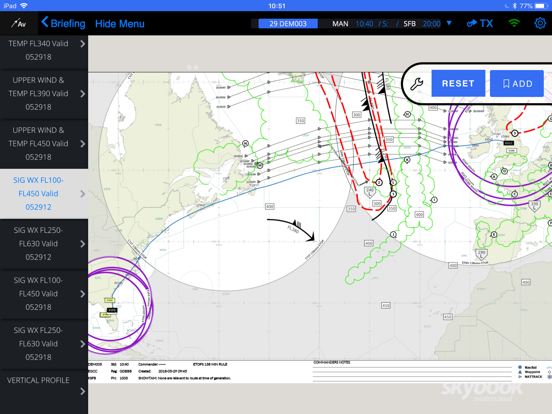The height and width of the screenshot is (414, 552).
Task: Select the 29 DEM003 flight selector
Action: tap(288, 24)
